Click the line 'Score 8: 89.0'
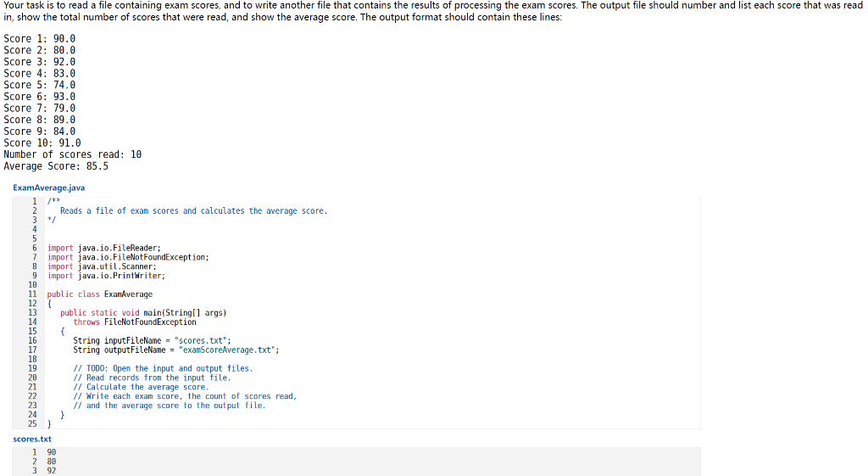 point(39,120)
